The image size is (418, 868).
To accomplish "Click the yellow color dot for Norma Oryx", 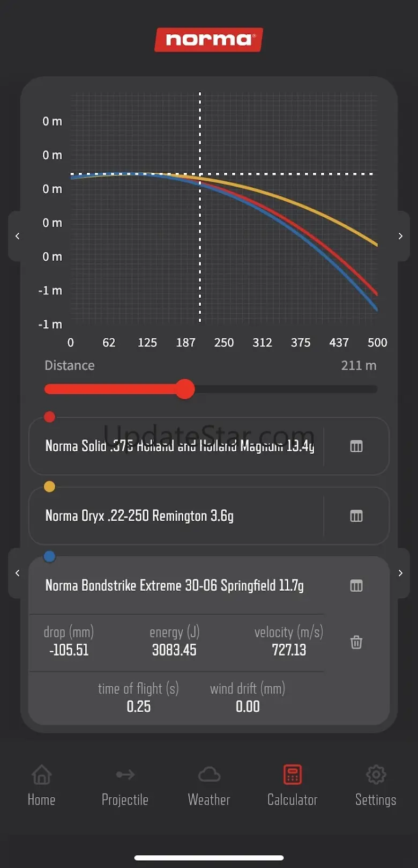I will pos(49,487).
